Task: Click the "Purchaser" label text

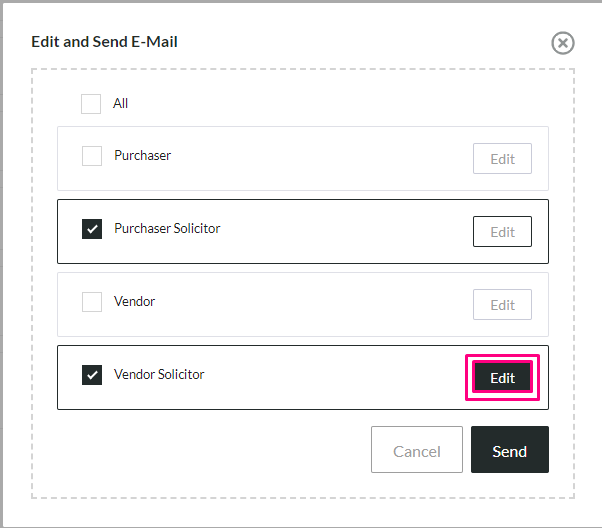Action: coord(142,155)
